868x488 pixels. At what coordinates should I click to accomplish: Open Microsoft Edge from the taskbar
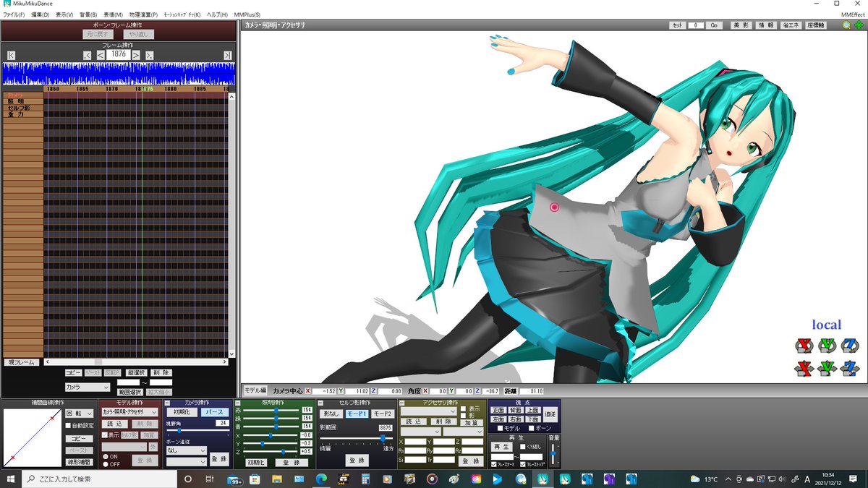[x=320, y=479]
